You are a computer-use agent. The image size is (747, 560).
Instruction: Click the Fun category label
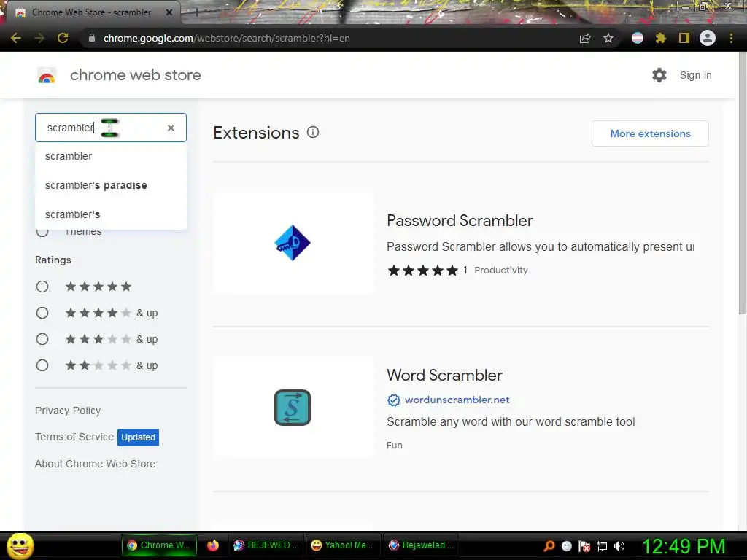tap(395, 446)
